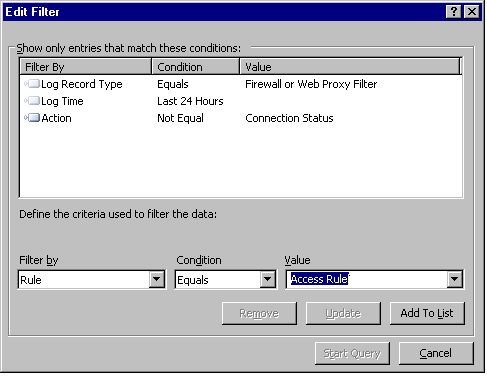487x376 pixels.
Task: Click the Filter By column header
Action: point(86,66)
